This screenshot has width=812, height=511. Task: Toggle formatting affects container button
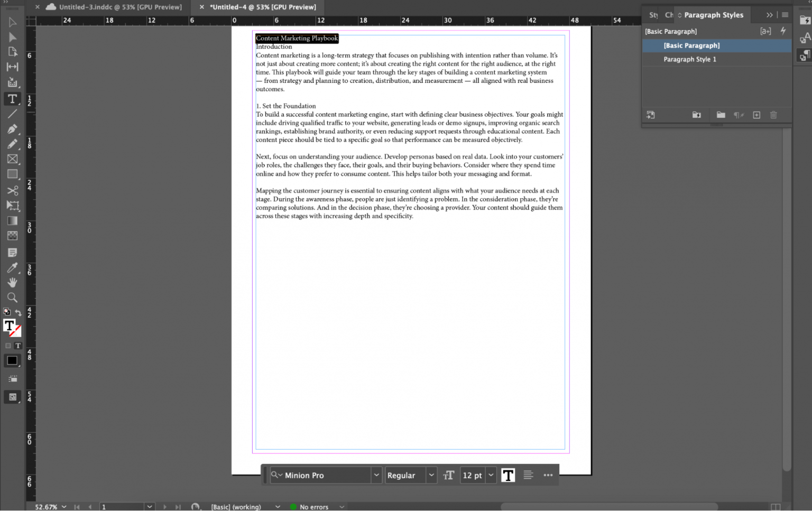pyautogui.click(x=8, y=346)
